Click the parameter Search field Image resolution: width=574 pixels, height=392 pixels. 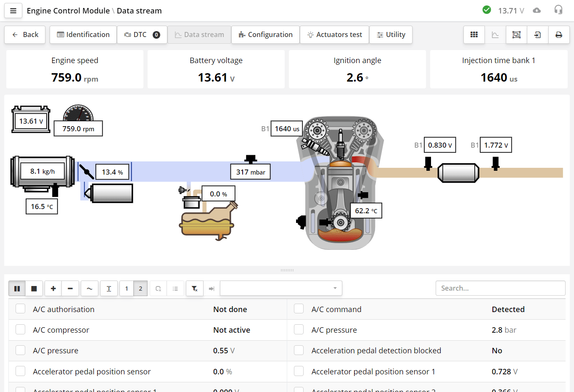[500, 288]
